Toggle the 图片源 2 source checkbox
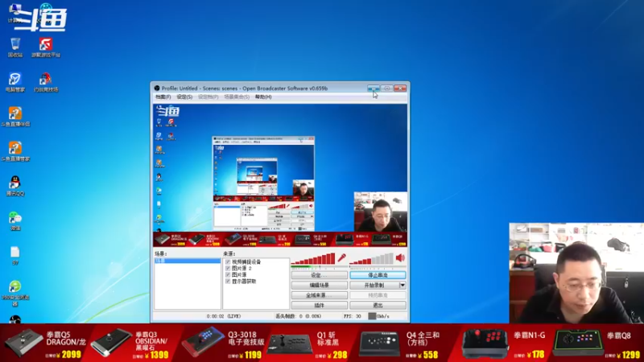Screen dimensions: 644x362 point(228,269)
